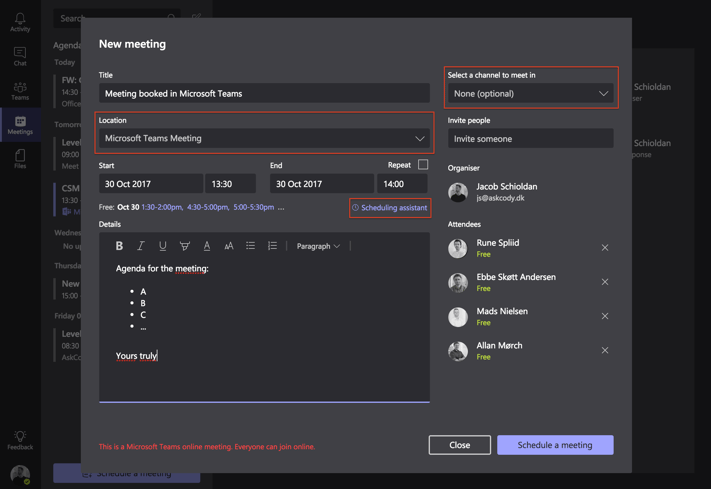Click Allan Mørch's avatar
Viewport: 711px width, 489px height.
click(458, 351)
